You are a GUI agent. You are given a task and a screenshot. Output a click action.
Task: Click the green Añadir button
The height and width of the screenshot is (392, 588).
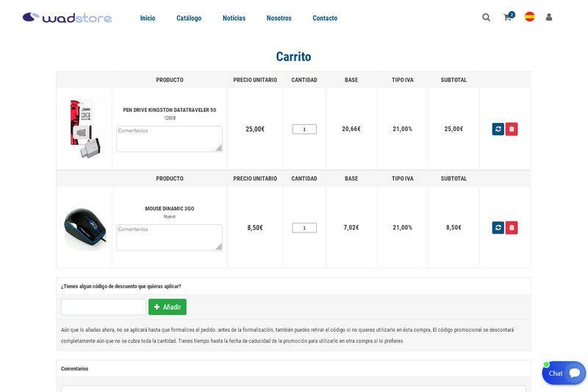[x=168, y=307]
